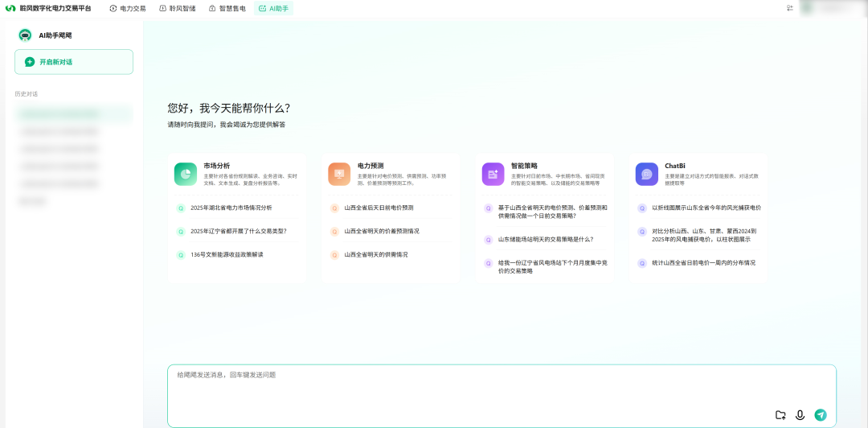Go to the 智慧售电 tab
Image resolution: width=868 pixels, height=428 pixels.
pos(227,8)
